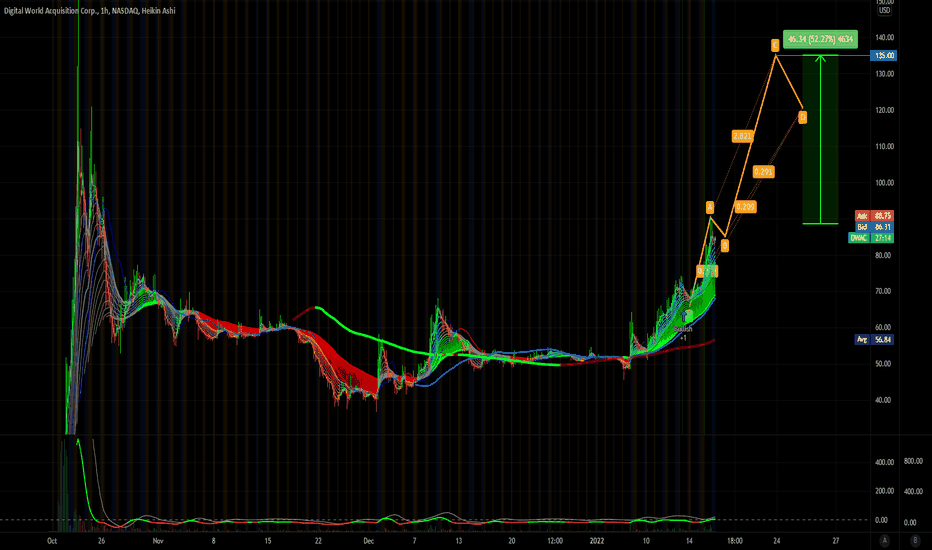932x550 pixels.
Task: Click the Nov date label
Action: [158, 541]
